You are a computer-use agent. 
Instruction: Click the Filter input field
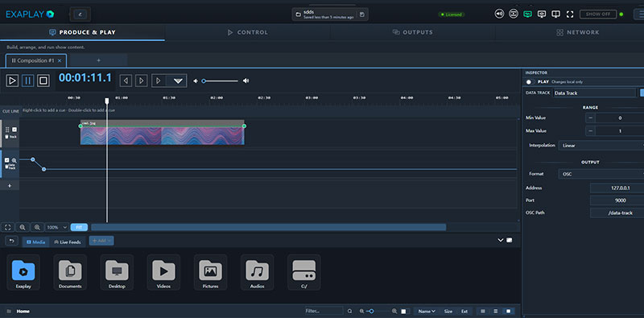[x=324, y=311]
